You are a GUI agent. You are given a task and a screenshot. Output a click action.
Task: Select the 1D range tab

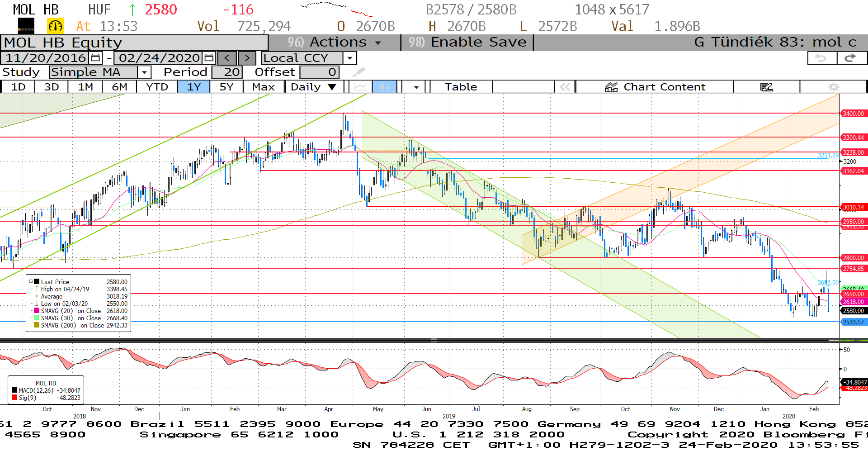(18, 87)
